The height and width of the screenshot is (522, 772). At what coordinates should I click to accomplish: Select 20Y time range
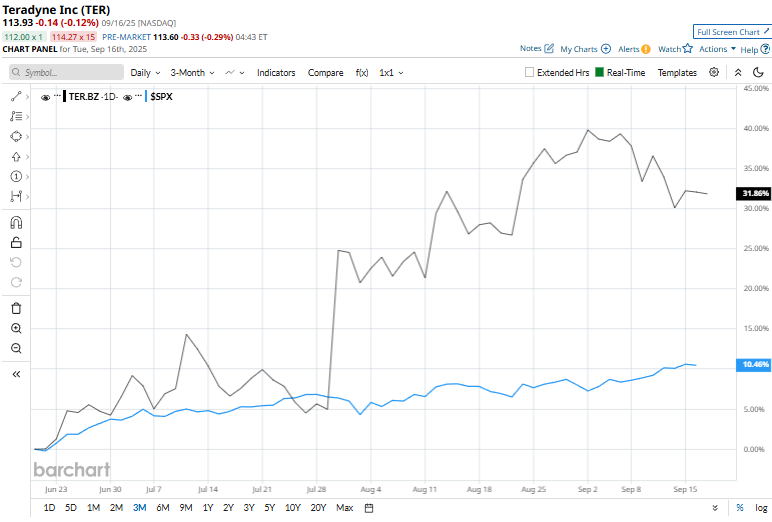coord(318,508)
